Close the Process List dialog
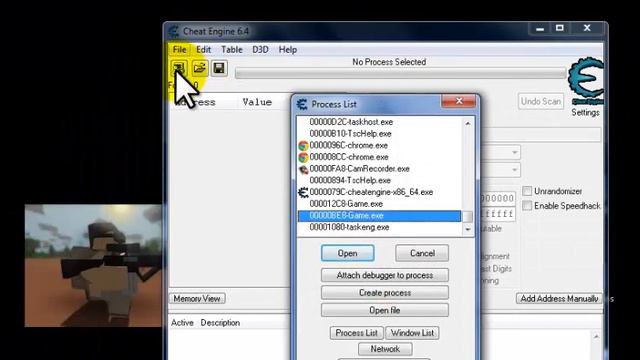640x360 pixels. point(459,101)
